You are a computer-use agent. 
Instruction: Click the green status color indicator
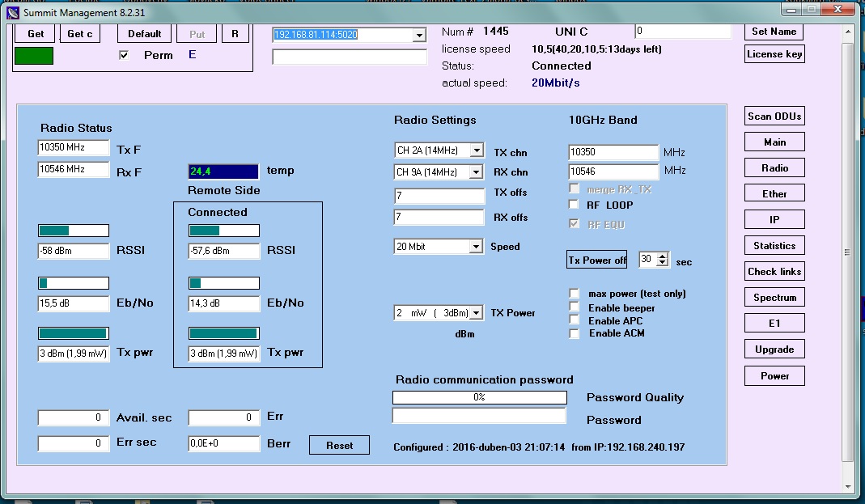click(x=34, y=56)
